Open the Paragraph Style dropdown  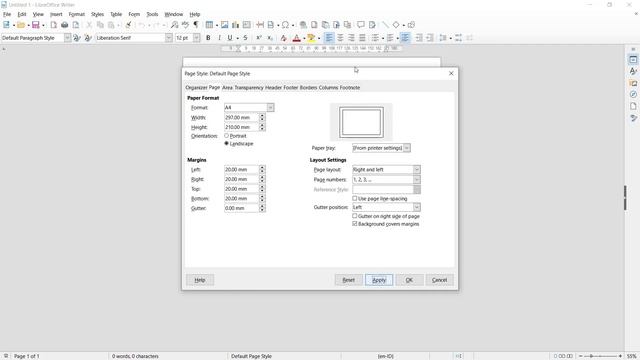(67, 38)
